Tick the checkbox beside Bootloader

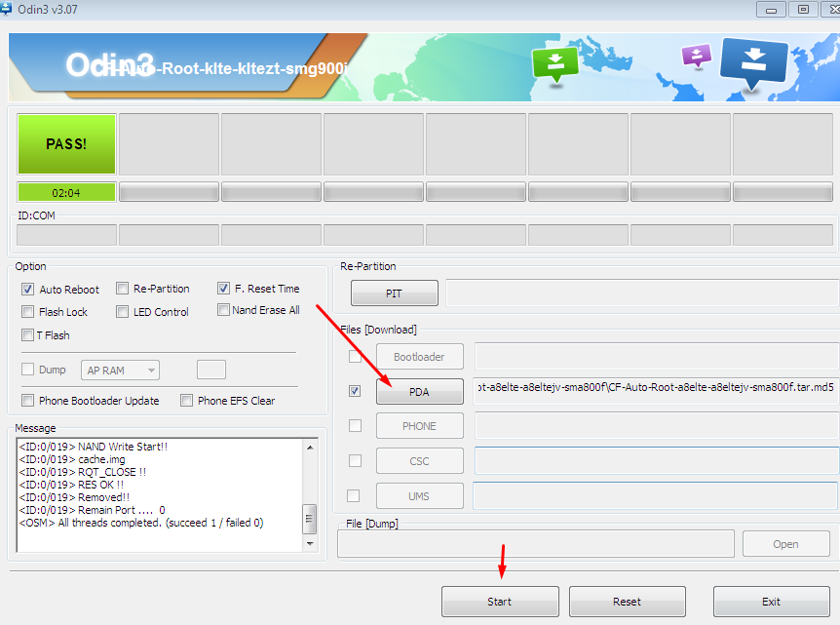point(355,357)
